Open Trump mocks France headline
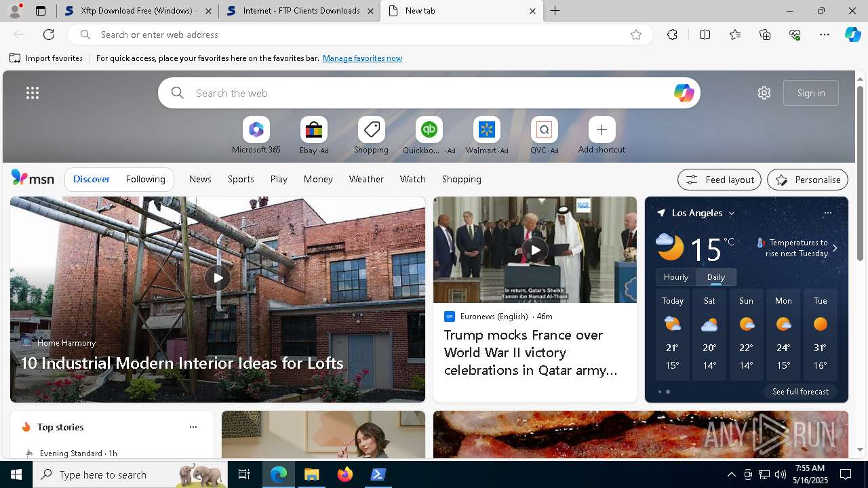Image resolution: width=868 pixels, height=488 pixels. tap(531, 352)
